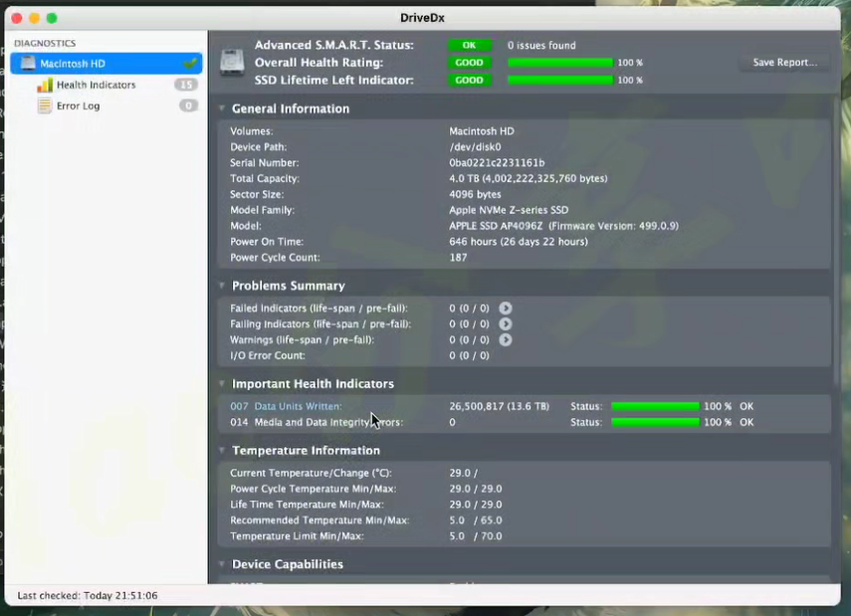The width and height of the screenshot is (851, 616).
Task: Click Recommended Temperature Min/Max row
Action: (x=524, y=519)
